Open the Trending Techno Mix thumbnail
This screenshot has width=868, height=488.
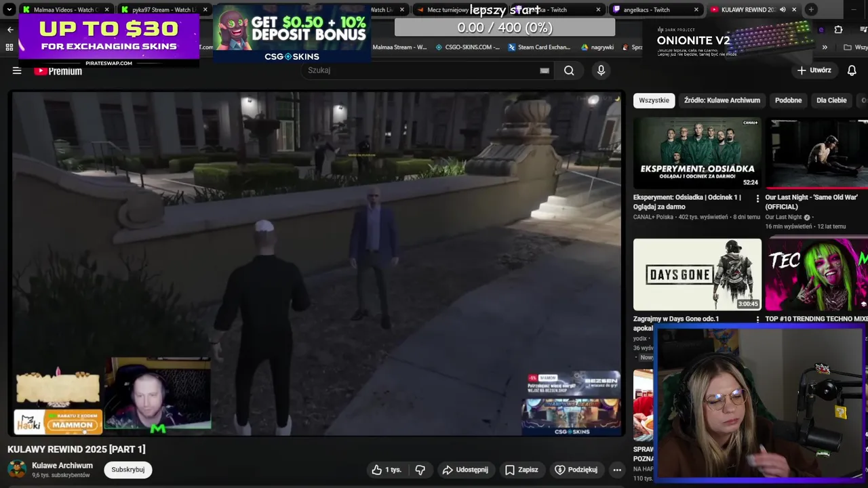(816, 274)
